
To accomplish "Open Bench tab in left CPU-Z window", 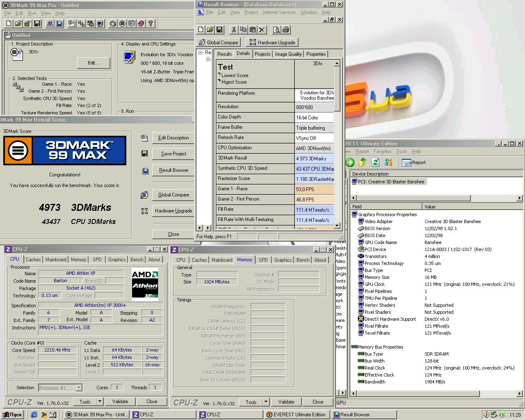I will click(137, 260).
